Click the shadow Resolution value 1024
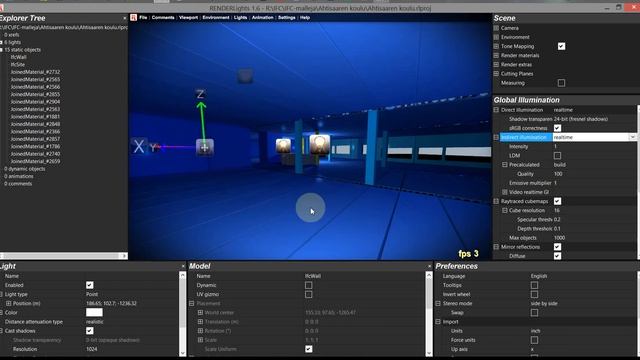Image resolution: width=640 pixels, height=360 pixels. (x=92, y=349)
